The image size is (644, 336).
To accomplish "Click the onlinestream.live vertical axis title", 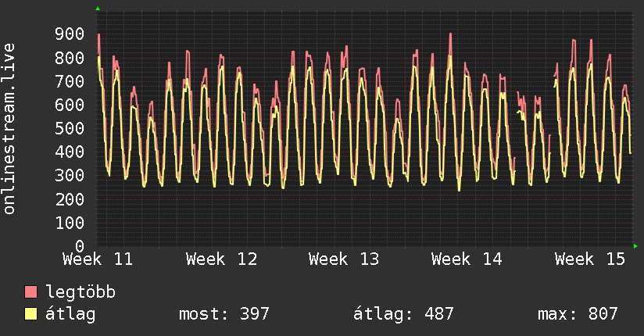I will tap(9, 129).
